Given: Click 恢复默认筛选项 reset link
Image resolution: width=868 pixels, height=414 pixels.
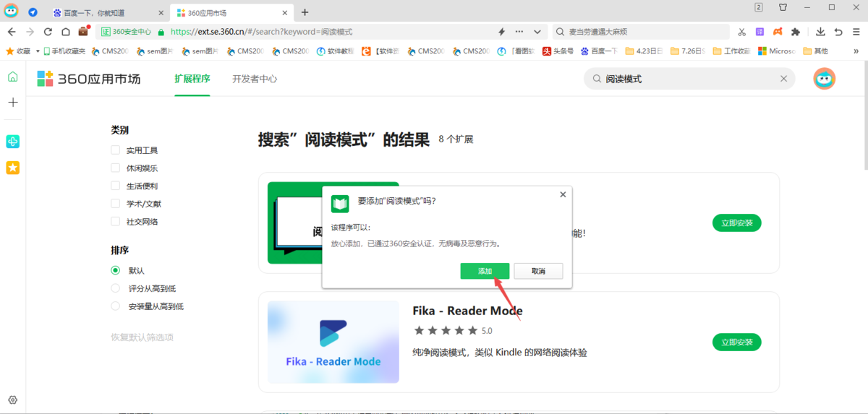Looking at the screenshot, I should coord(142,337).
